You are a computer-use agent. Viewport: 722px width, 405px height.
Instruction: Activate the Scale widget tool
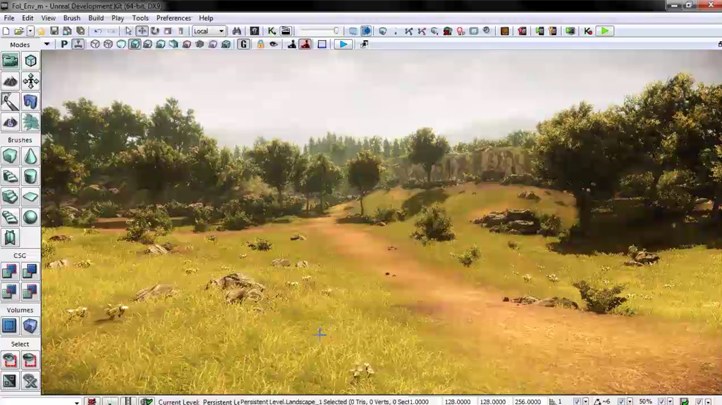pyautogui.click(x=168, y=31)
